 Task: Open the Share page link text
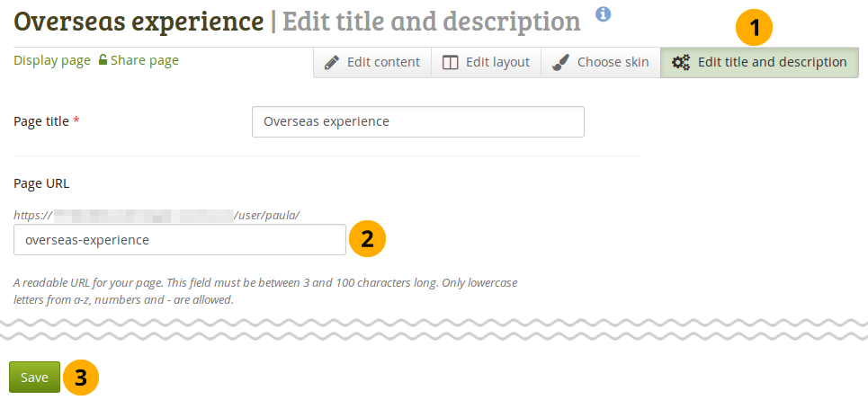coord(145,61)
